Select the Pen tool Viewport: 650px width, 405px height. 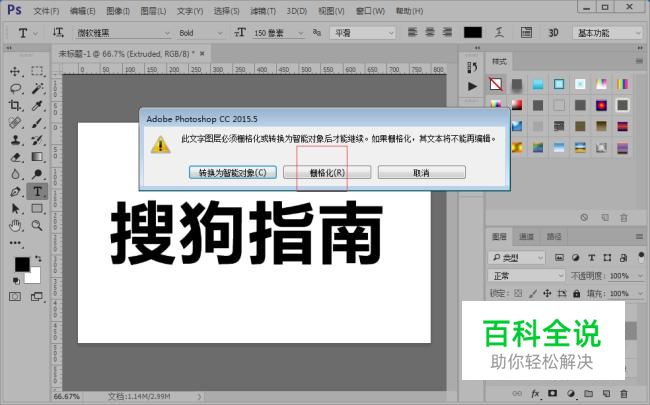coord(15,192)
